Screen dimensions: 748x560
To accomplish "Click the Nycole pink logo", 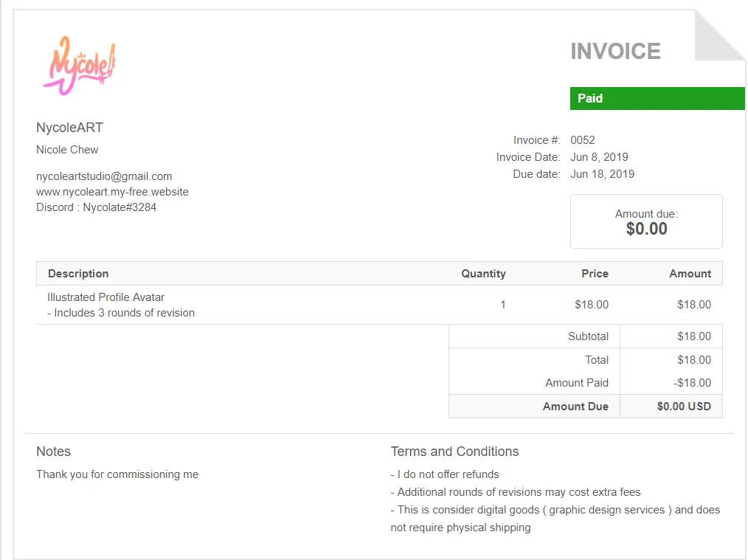I will point(79,66).
